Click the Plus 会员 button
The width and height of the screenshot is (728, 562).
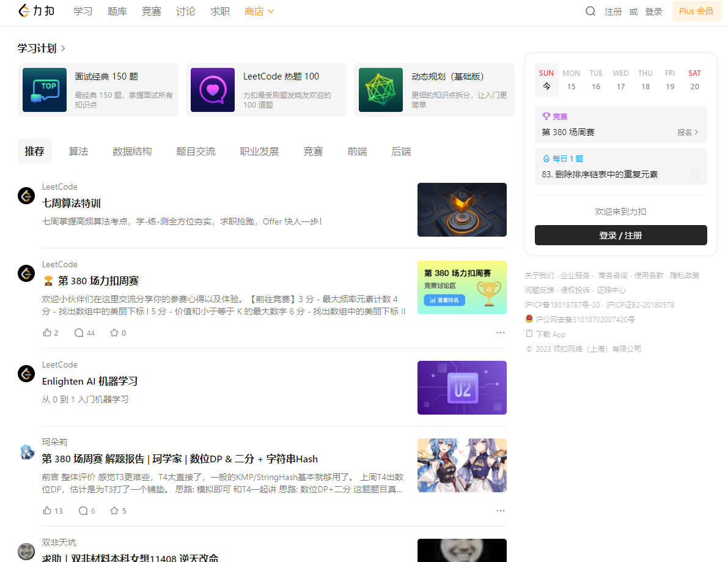(x=696, y=11)
